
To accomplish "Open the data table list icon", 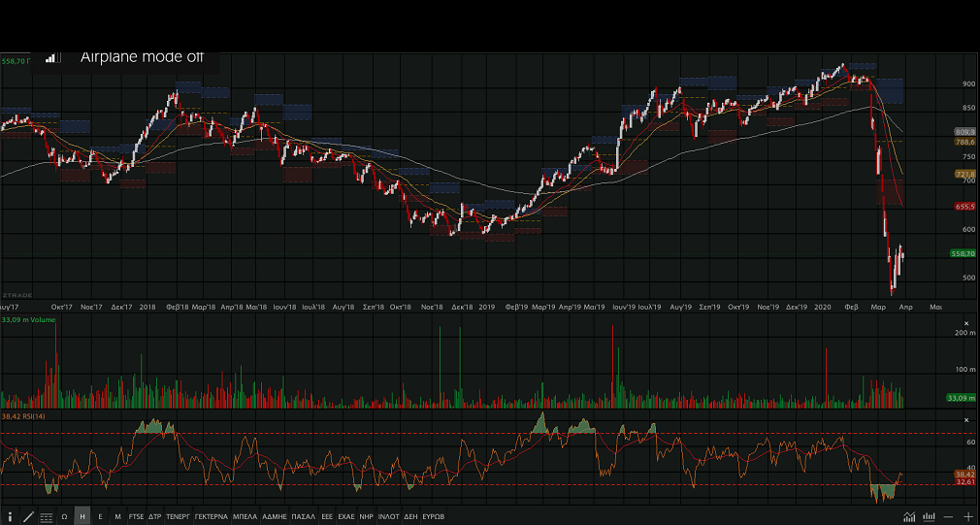I will click(x=47, y=516).
